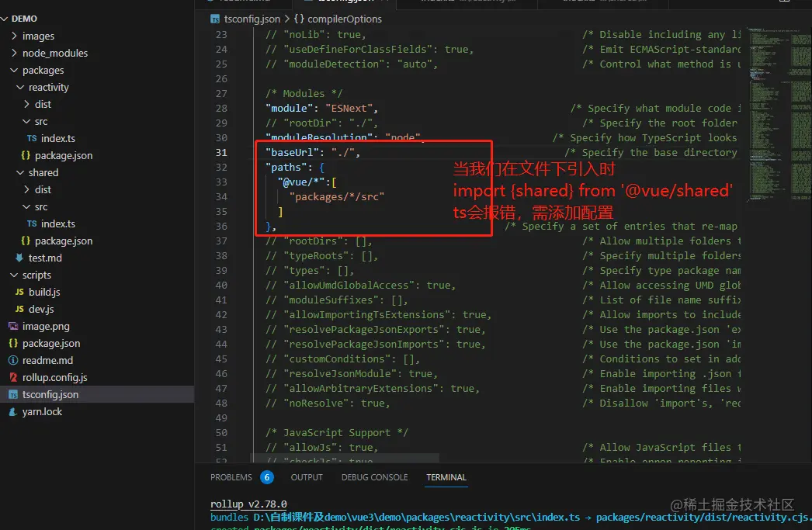Click JSON braces icon of shared package.json
Image resolution: width=812 pixels, height=530 pixels.
[26, 241]
